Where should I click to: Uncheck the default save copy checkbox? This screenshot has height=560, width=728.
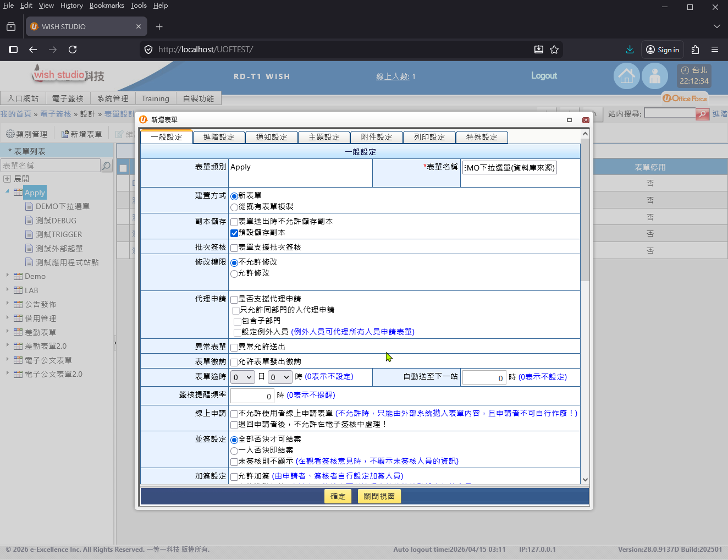234,233
